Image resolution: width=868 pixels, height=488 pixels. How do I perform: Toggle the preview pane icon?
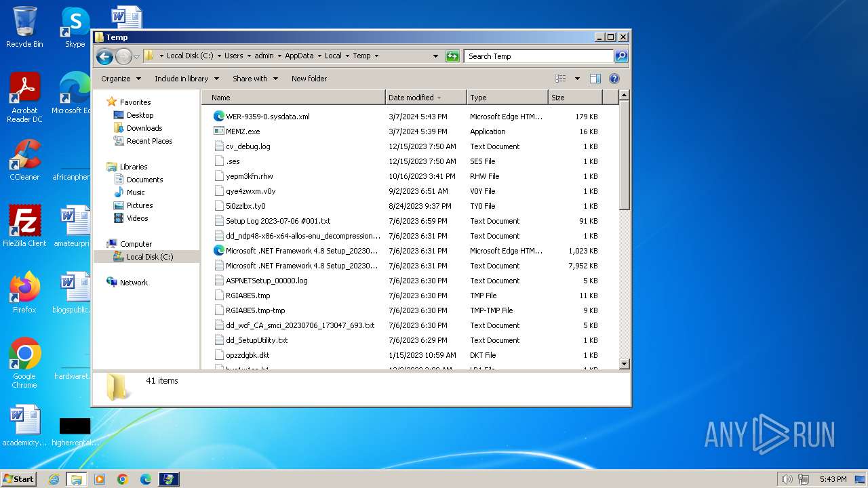coord(595,79)
